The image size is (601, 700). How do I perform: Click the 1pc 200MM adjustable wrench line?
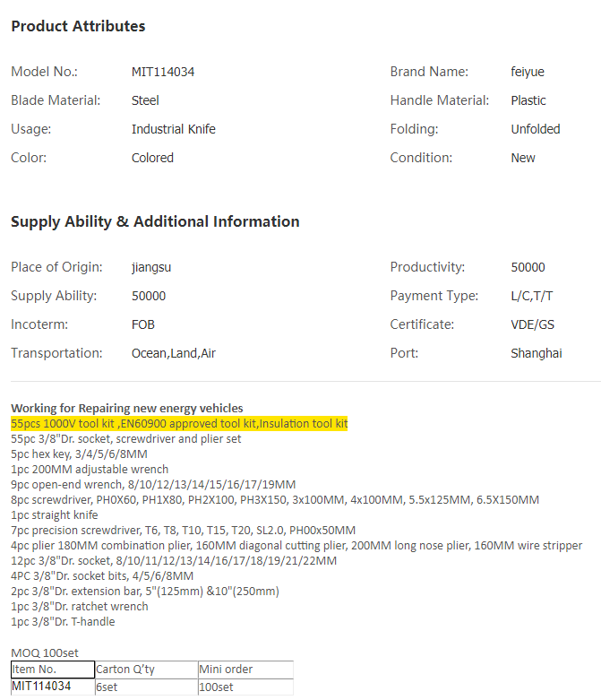click(x=90, y=469)
